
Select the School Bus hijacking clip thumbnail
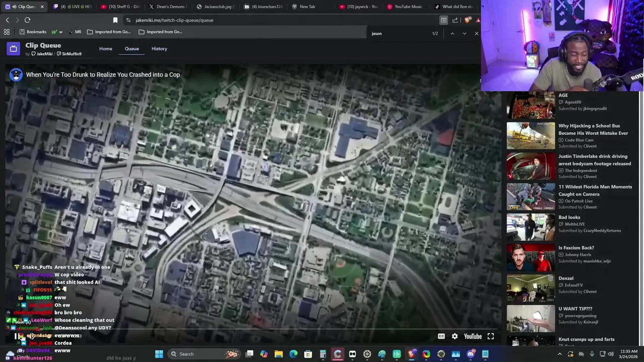tap(531, 136)
